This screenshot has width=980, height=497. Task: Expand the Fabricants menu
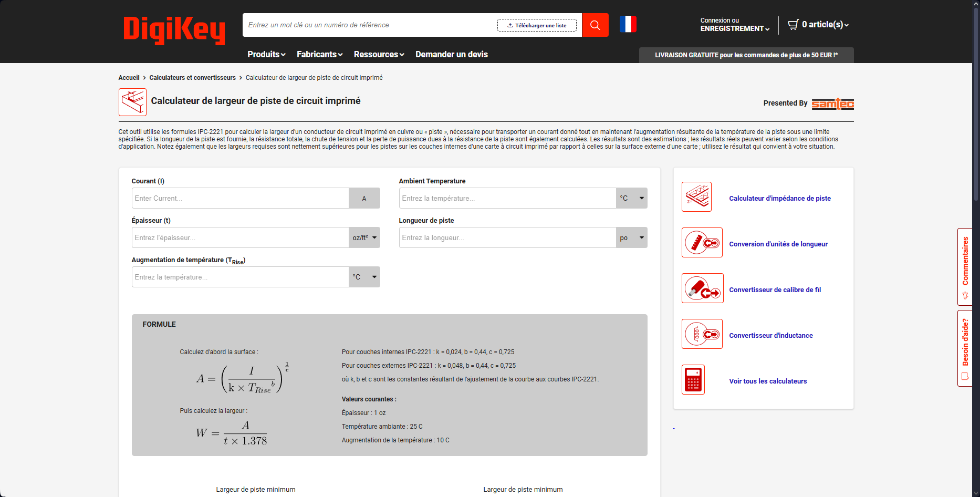[319, 54]
